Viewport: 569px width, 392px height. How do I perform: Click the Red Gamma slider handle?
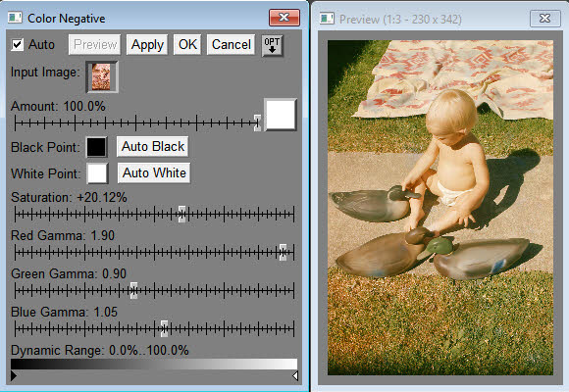pyautogui.click(x=283, y=252)
